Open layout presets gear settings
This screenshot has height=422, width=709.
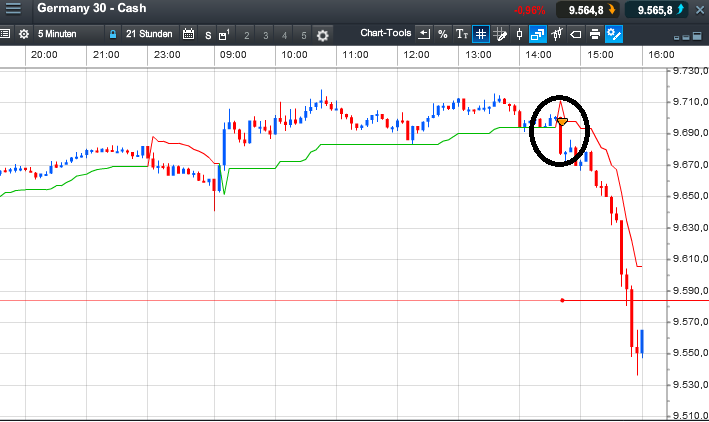coord(322,35)
